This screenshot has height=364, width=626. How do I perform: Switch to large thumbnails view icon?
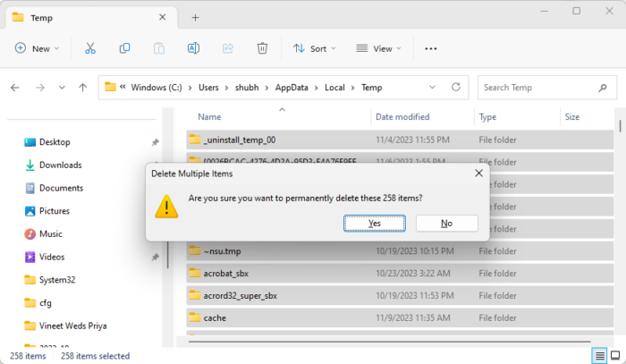(615, 355)
